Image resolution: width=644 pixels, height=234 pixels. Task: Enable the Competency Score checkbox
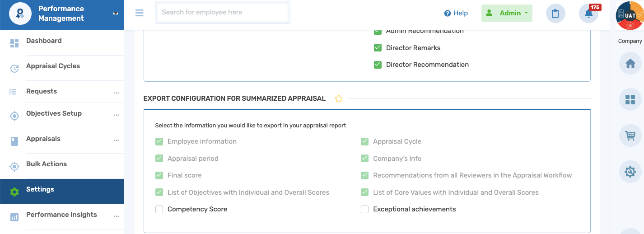click(159, 209)
